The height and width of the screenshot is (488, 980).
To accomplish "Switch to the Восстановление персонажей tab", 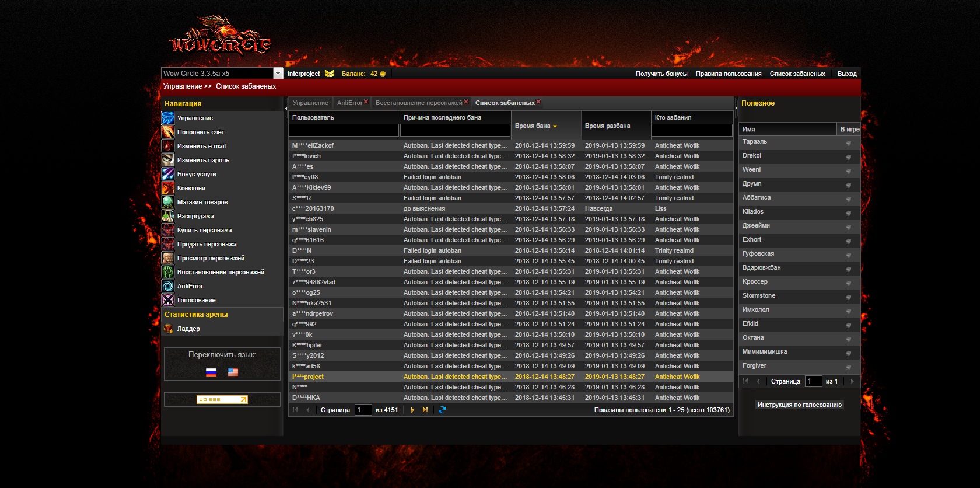I will tap(418, 103).
